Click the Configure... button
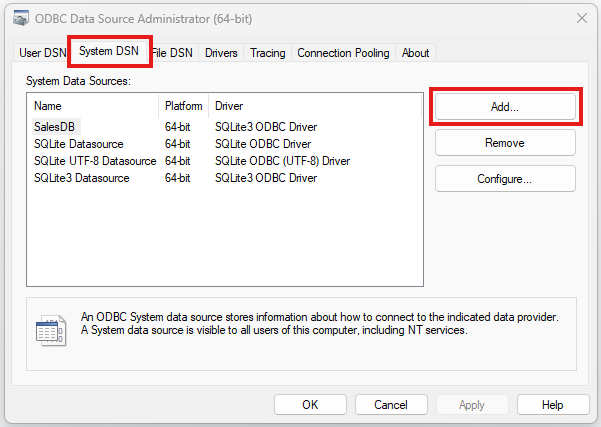601x427 pixels. [504, 179]
